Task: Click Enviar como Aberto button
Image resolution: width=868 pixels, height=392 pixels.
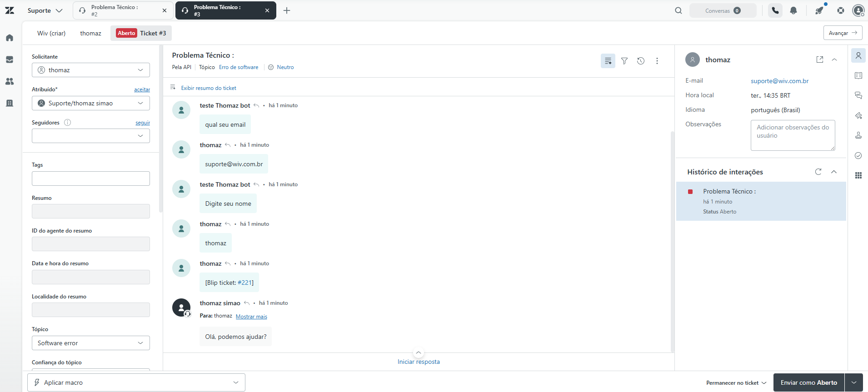Action: coord(809,382)
